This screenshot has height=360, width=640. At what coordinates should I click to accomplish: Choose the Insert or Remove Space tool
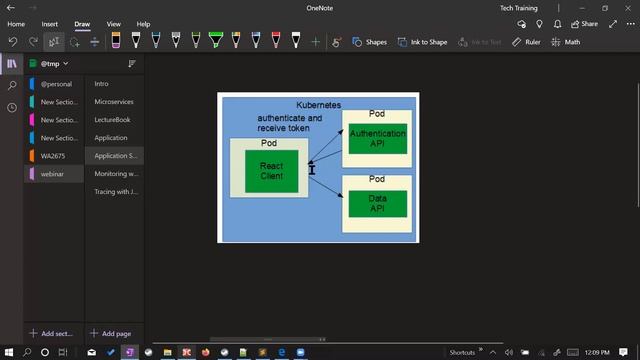point(94,42)
